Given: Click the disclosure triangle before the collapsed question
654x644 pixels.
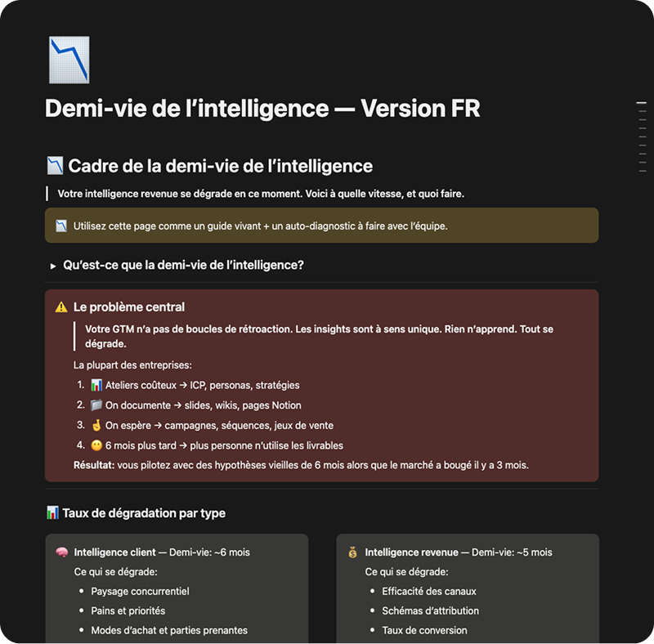Looking at the screenshot, I should [x=47, y=264].
